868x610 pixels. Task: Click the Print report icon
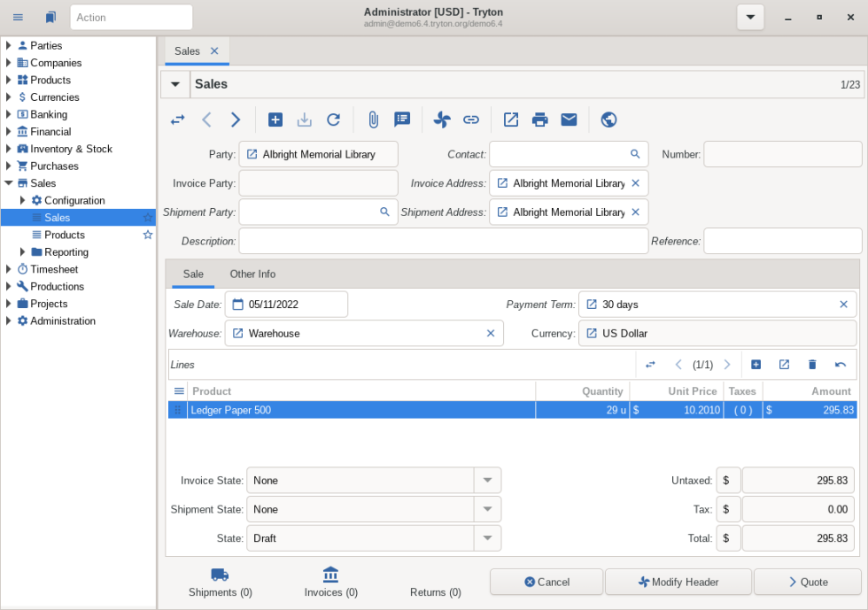tap(539, 120)
